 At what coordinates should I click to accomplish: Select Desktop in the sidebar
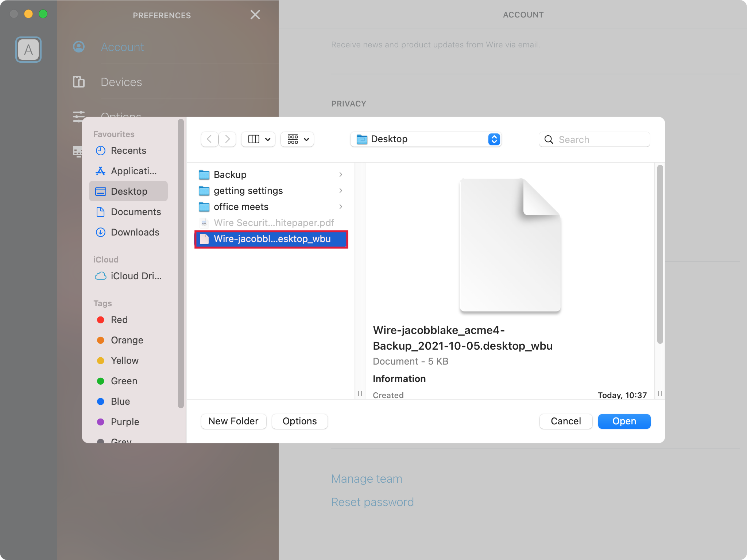(x=128, y=191)
